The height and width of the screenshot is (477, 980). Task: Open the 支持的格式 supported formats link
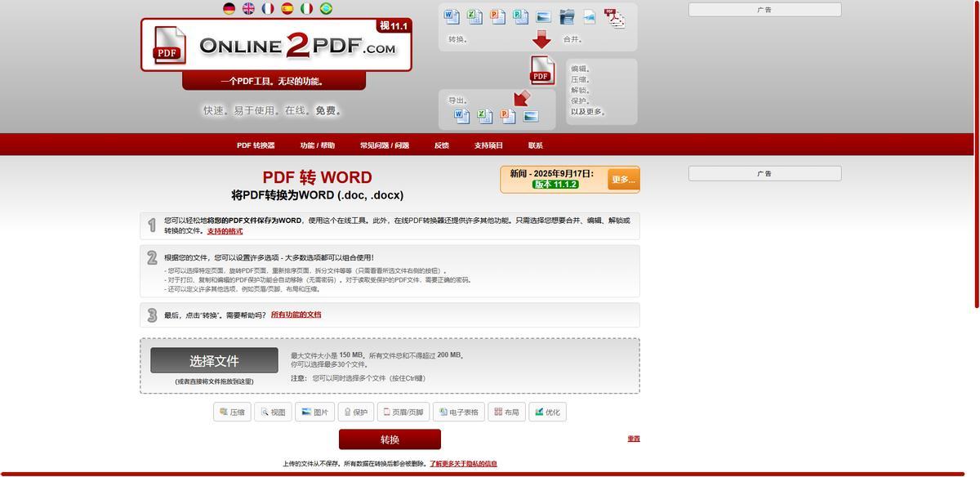tap(225, 231)
